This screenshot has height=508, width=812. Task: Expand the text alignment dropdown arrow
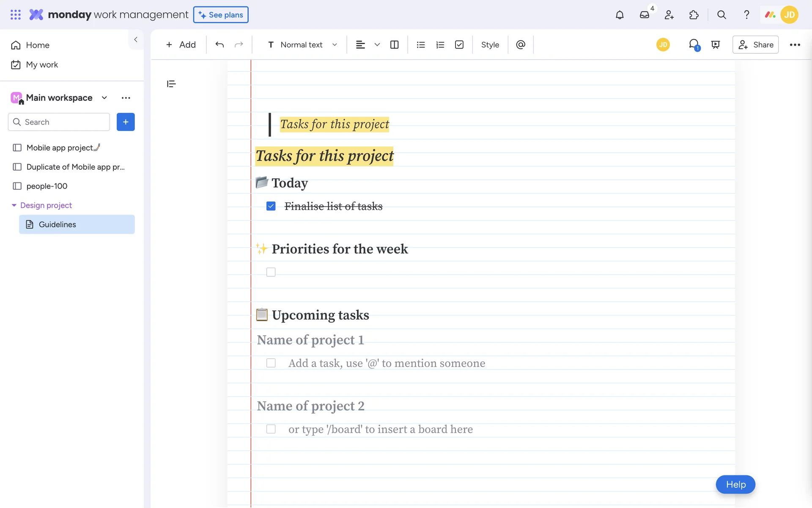tap(377, 45)
